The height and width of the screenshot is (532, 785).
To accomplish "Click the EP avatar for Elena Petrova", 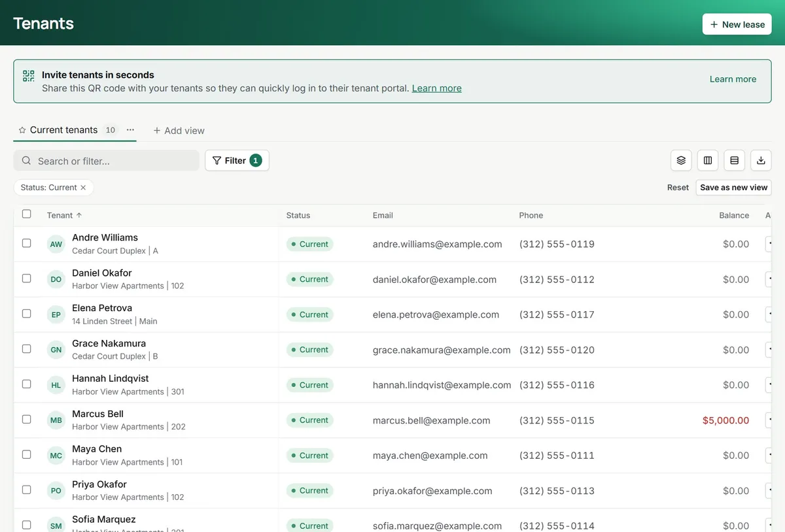I will (56, 315).
